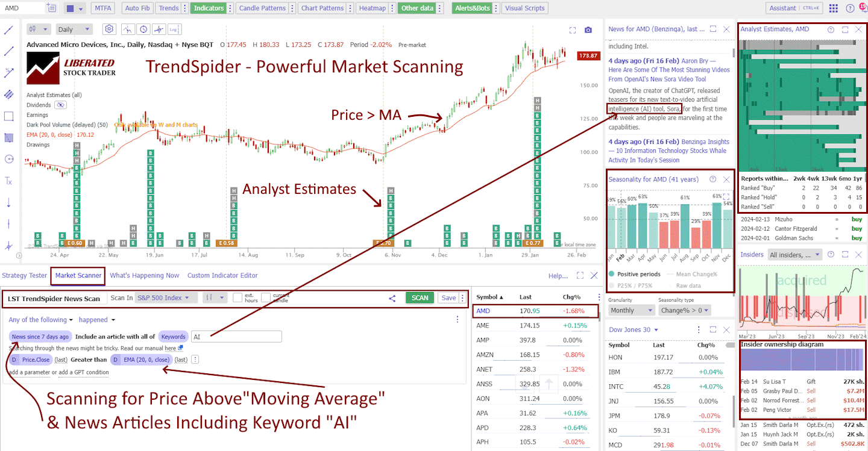Open help for Analyst Estimates widget
Screen dimensions: 868x451
(x=831, y=29)
